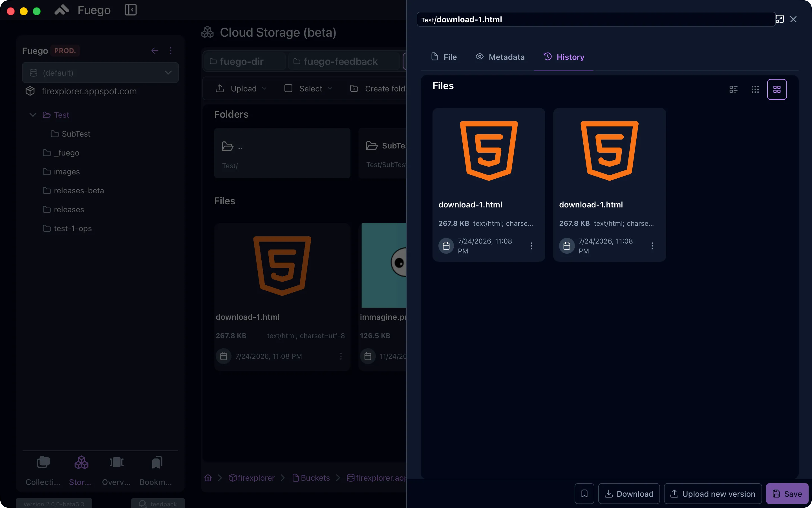Open the (default) database dropdown

click(x=100, y=73)
